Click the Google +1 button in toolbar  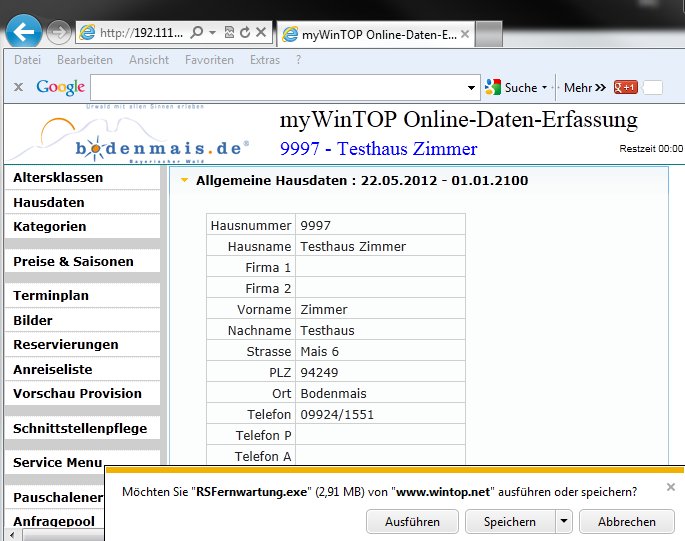click(626, 87)
